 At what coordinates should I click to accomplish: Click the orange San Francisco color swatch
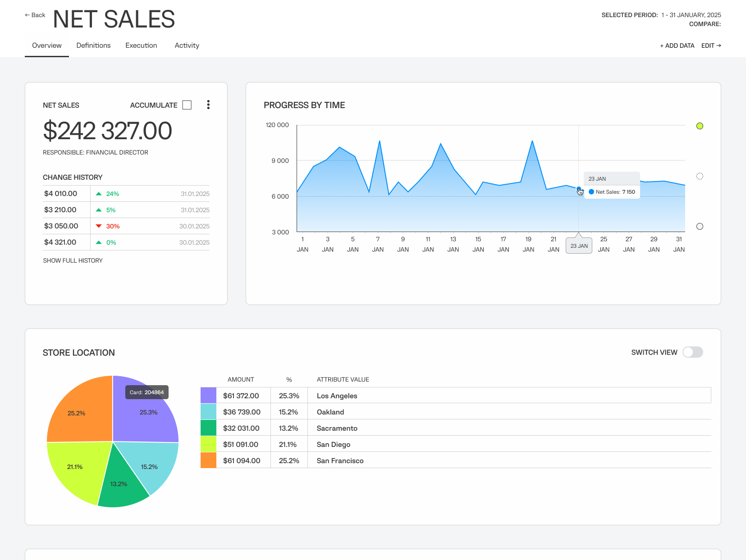(x=208, y=460)
